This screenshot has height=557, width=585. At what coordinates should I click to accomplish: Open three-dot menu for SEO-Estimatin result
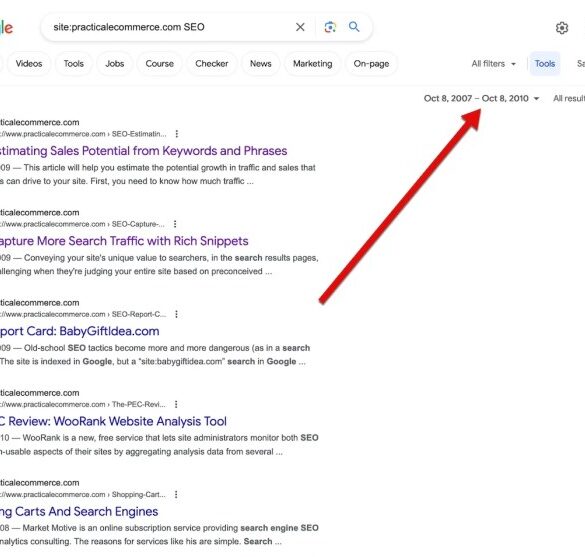coord(176,134)
